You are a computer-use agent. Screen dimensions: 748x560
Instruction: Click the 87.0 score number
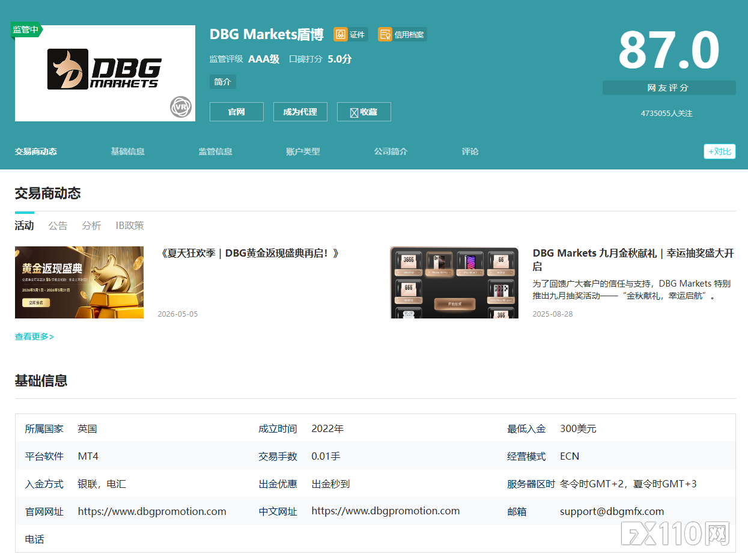pos(669,50)
